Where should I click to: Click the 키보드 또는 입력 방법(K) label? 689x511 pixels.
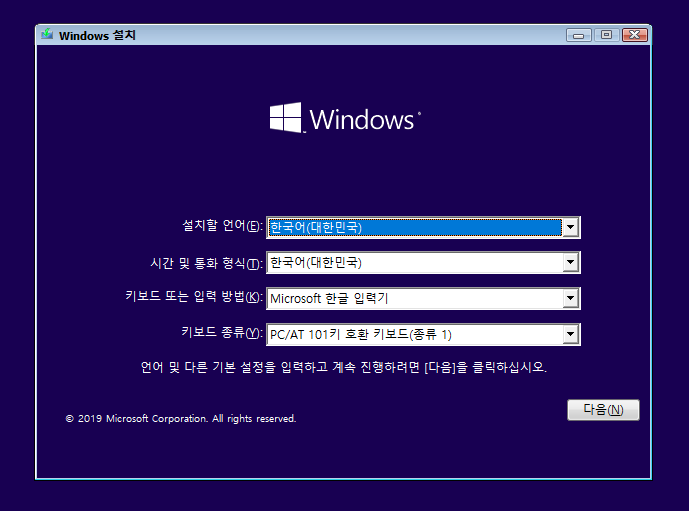(x=194, y=296)
